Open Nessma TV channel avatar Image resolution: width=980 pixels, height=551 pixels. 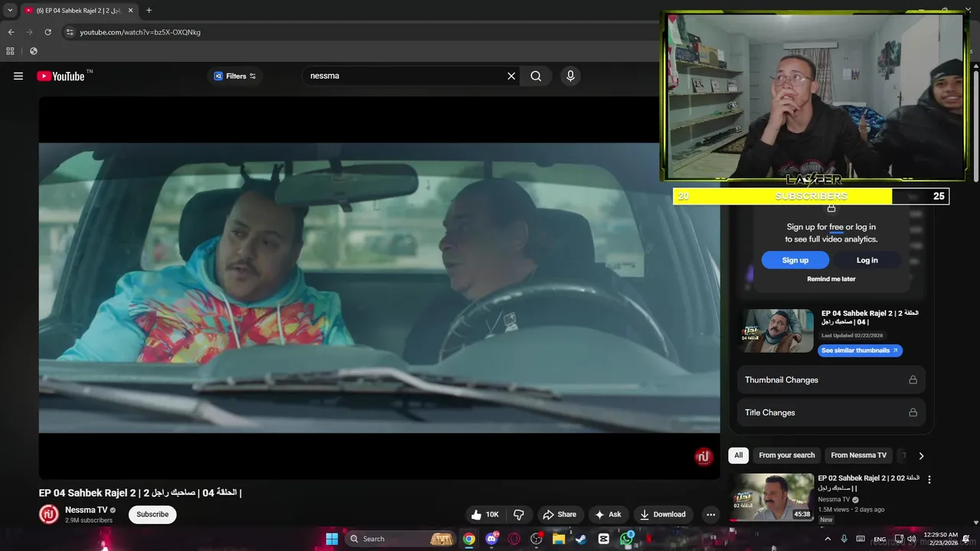pos(49,514)
